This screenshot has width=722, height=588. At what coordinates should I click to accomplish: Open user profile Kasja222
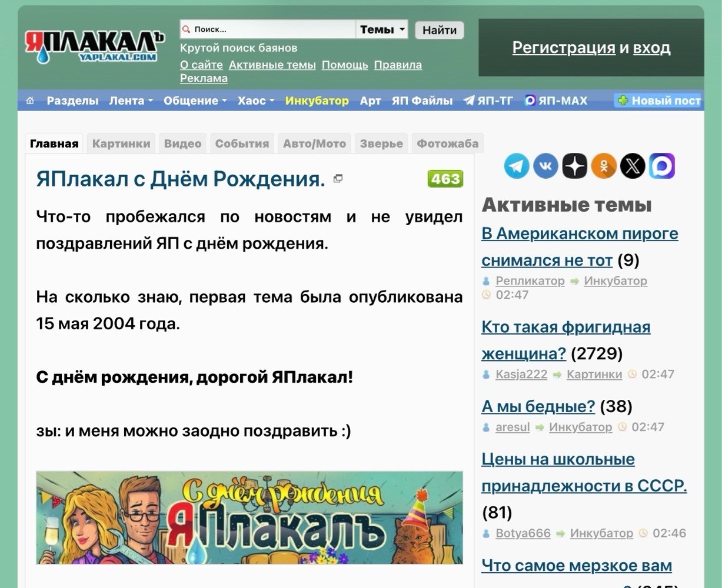pos(521,374)
